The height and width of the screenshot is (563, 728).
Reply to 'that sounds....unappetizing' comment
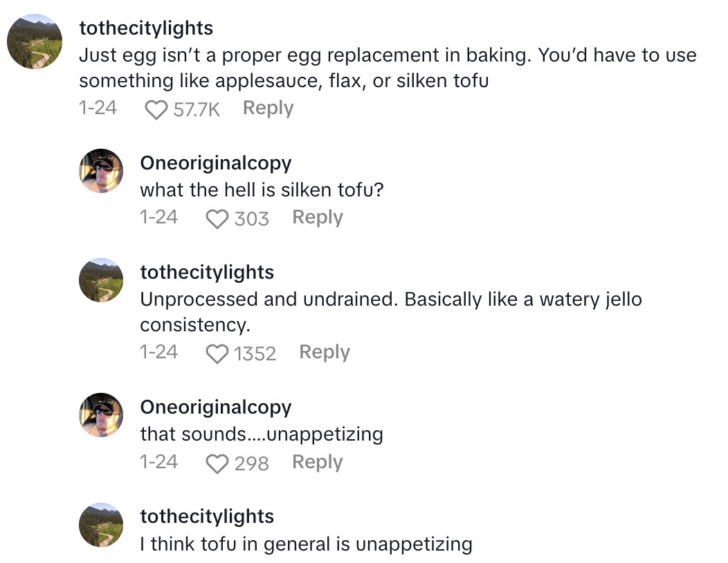point(318,461)
